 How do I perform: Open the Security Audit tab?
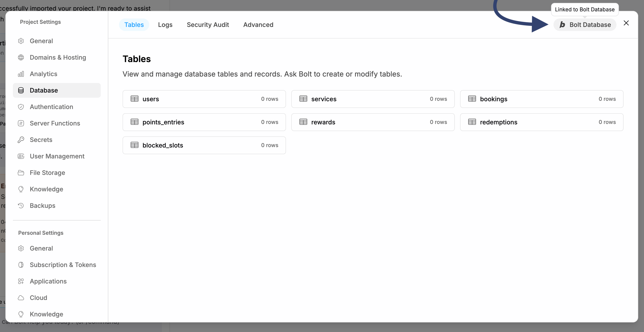pyautogui.click(x=208, y=24)
